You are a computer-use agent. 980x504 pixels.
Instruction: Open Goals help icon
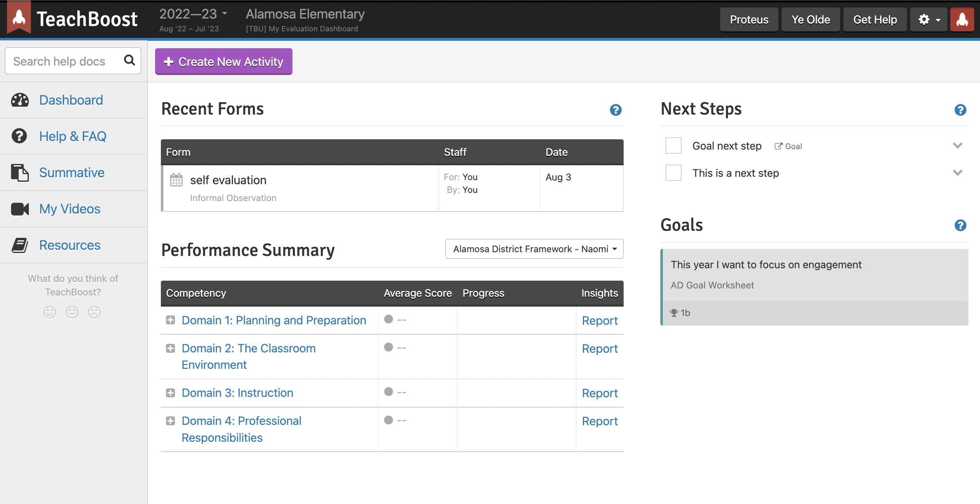click(961, 225)
